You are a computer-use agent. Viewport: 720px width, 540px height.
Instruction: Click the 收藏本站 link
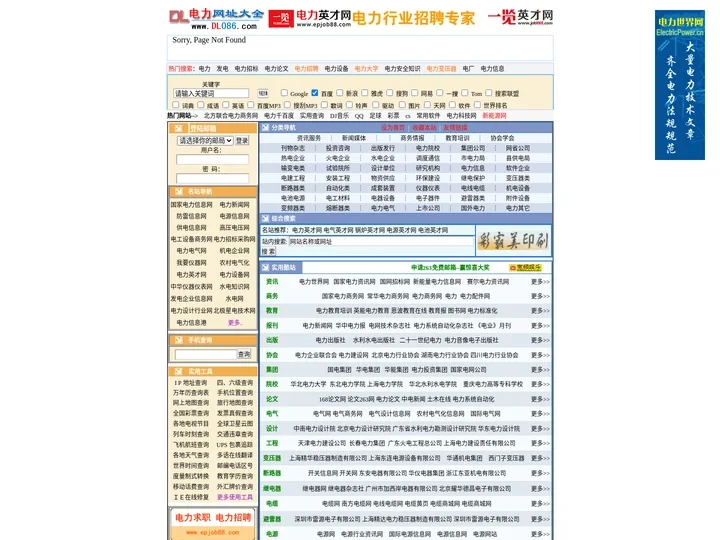424,128
